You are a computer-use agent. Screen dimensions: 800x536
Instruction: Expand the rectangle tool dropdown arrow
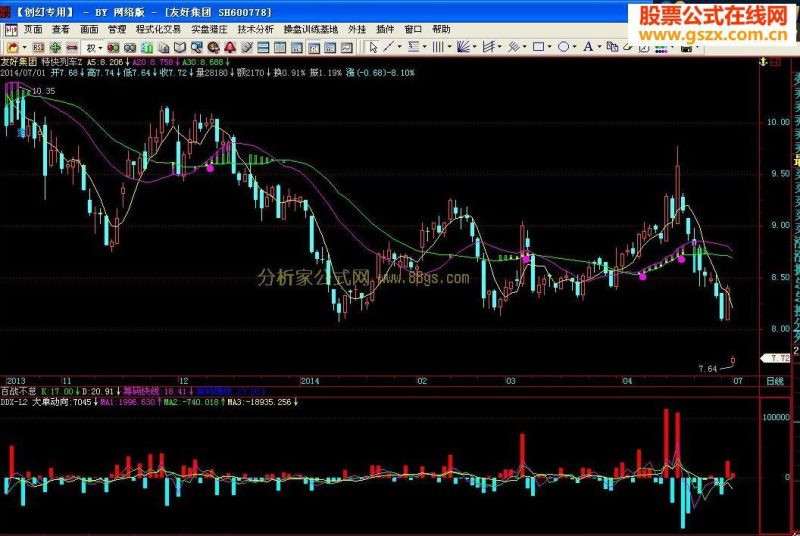549,47
